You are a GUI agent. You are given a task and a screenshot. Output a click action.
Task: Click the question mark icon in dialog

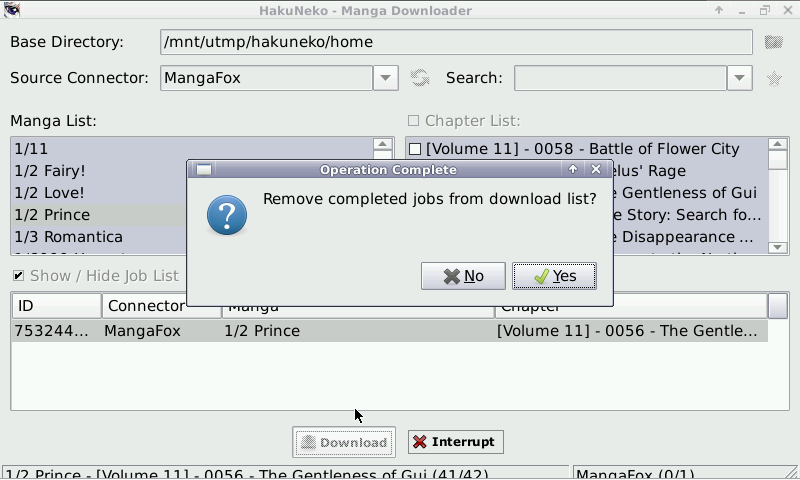pos(227,215)
